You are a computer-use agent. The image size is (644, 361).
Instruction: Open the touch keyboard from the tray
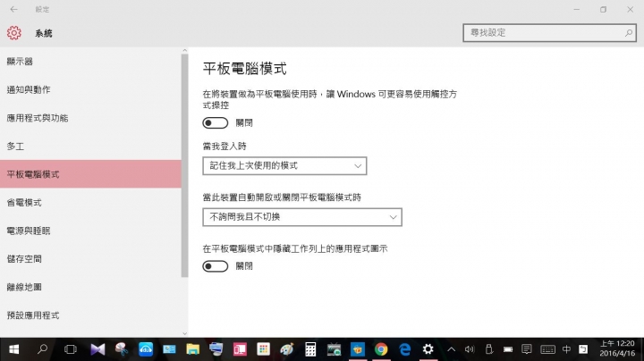(x=547, y=349)
